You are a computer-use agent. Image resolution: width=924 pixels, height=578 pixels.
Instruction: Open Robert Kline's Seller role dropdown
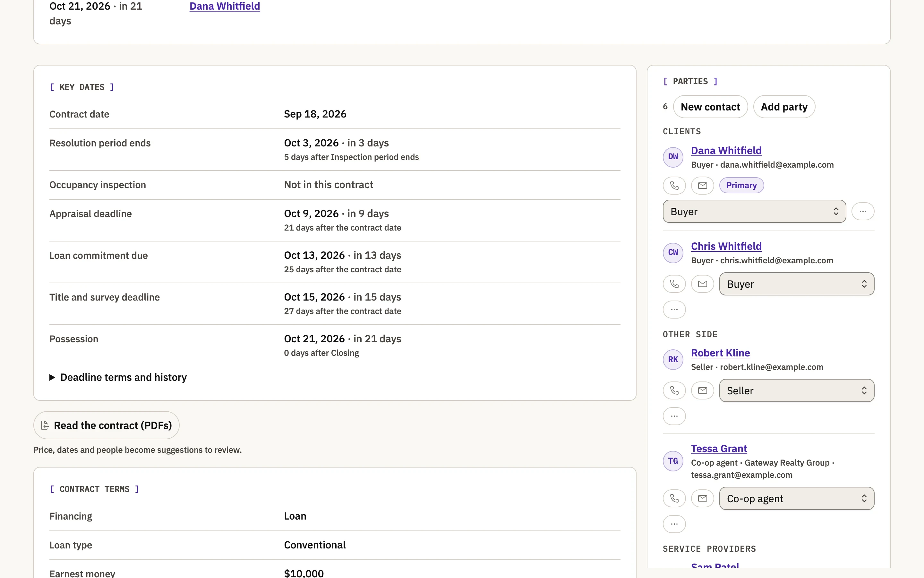(797, 391)
